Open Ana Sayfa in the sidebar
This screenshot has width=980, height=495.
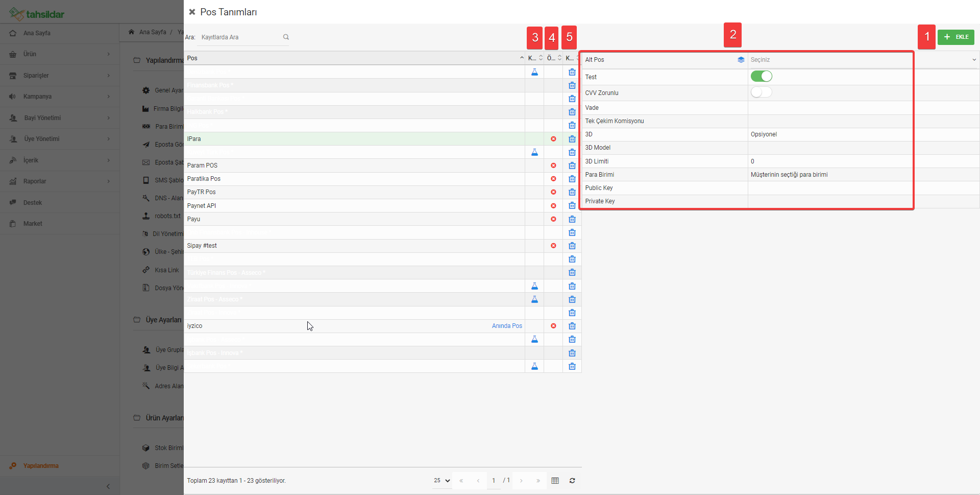tap(60, 33)
